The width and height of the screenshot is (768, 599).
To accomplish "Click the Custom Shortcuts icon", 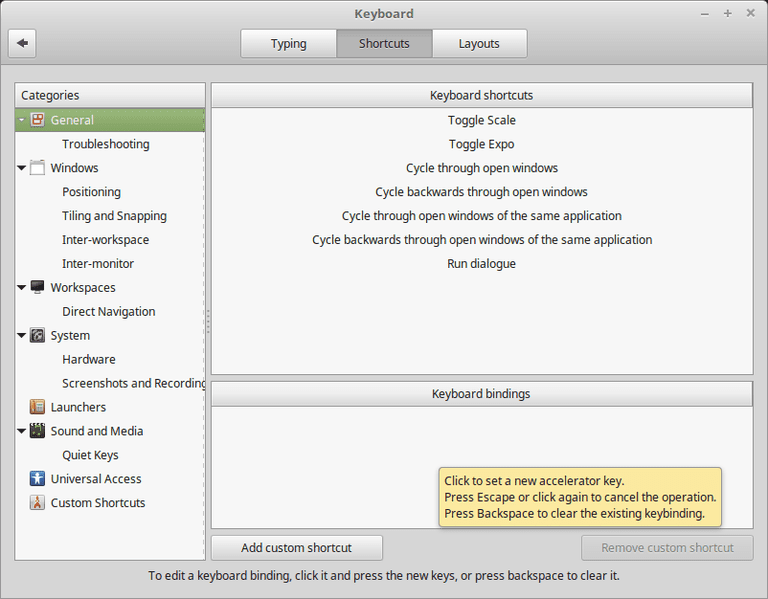I will [x=37, y=503].
